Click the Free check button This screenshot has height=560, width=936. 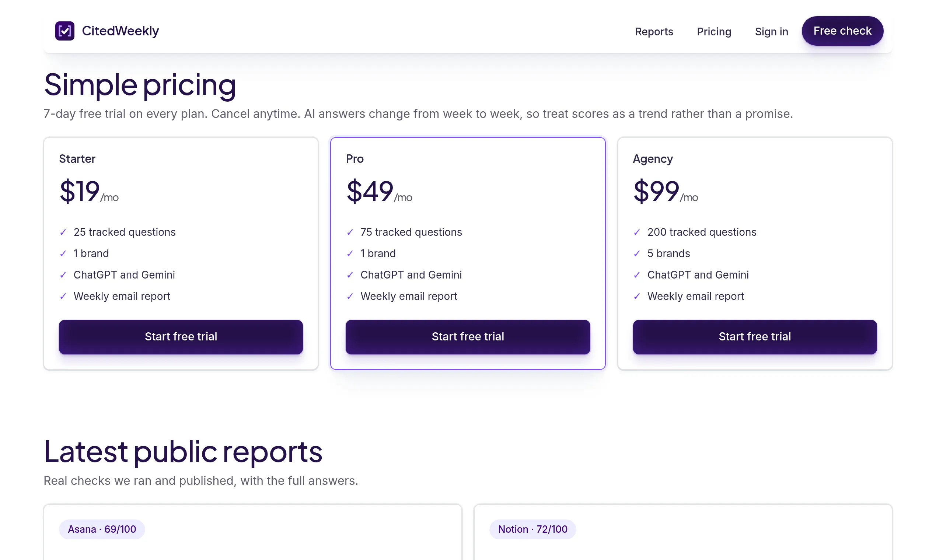(842, 31)
